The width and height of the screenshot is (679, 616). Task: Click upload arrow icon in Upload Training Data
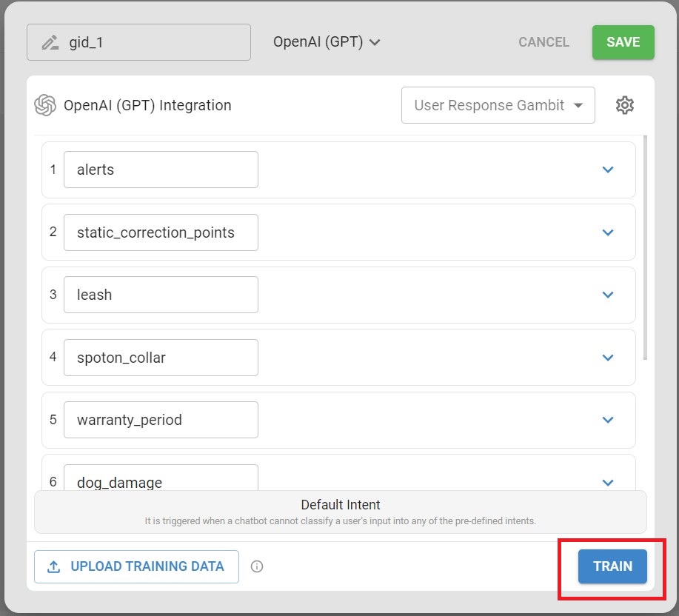click(x=54, y=566)
